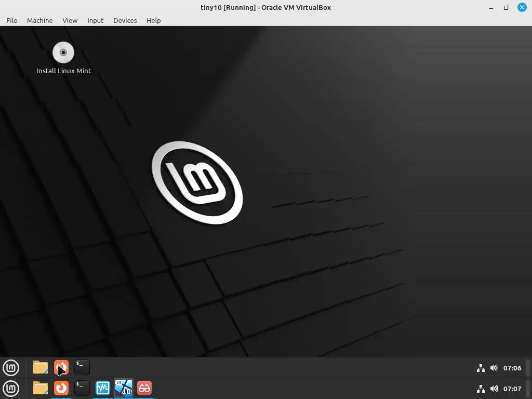Restore the VirtualBox window size

tap(506, 7)
